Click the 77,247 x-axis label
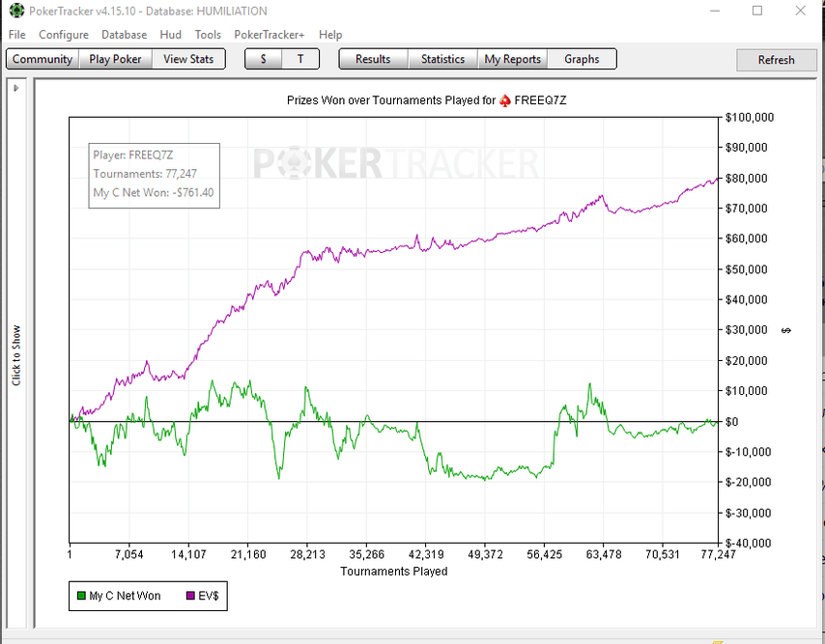This screenshot has height=644, width=825. click(x=718, y=554)
